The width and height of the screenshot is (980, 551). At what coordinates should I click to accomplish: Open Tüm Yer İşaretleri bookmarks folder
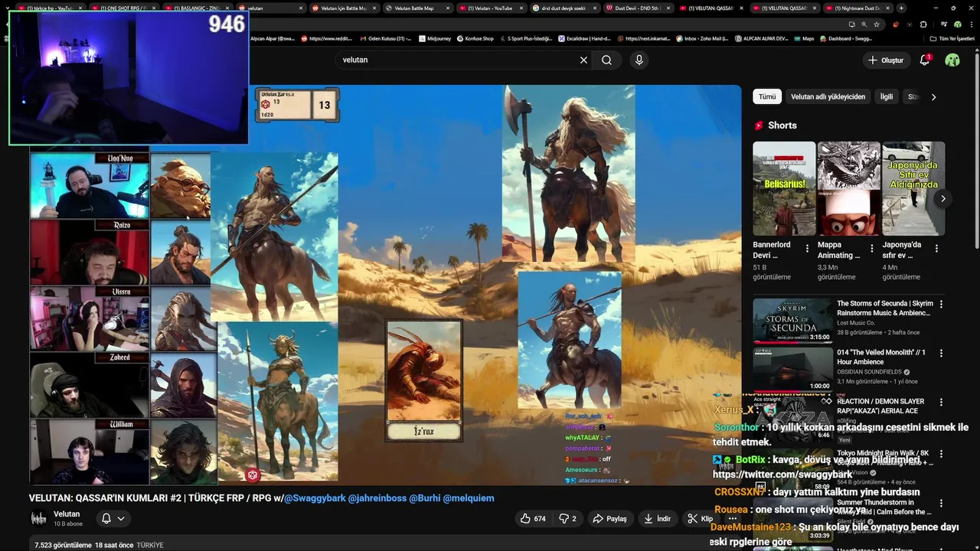click(x=952, y=38)
